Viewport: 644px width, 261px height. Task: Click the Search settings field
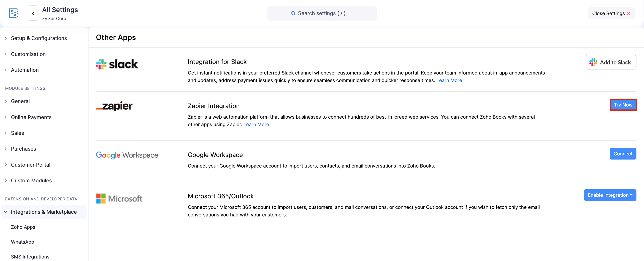point(322,13)
